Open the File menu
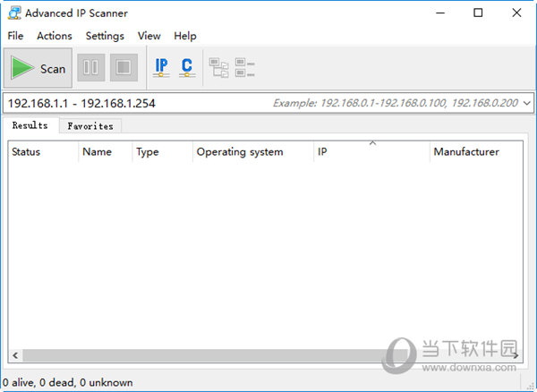This screenshot has width=537, height=392. (15, 36)
